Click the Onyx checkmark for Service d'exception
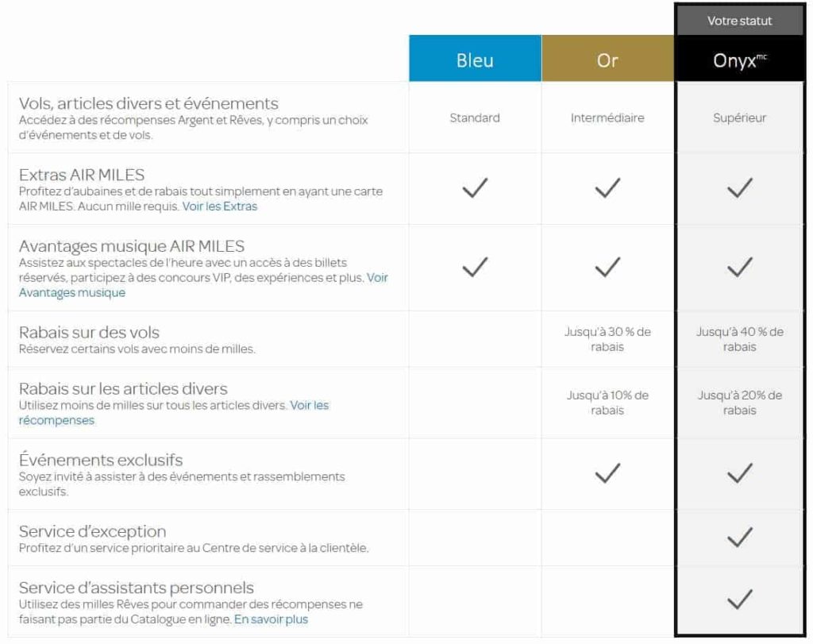813x644 pixels. (739, 538)
